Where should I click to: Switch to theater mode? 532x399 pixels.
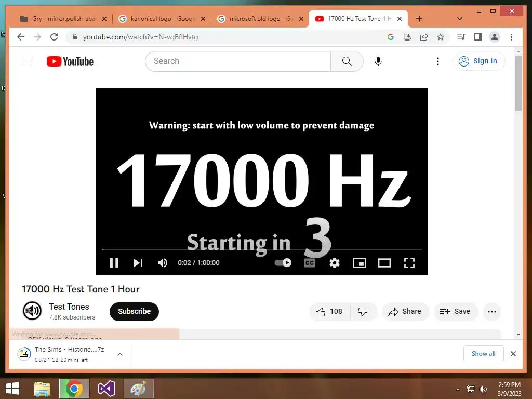[384, 263]
